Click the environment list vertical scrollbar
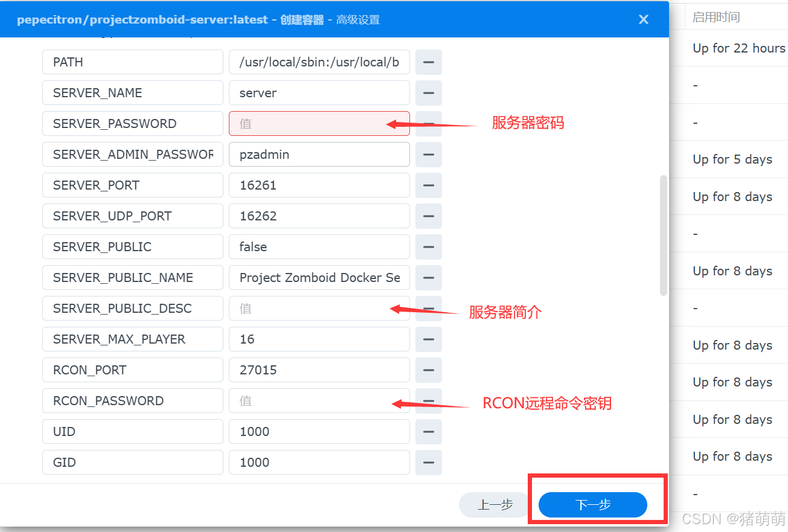The height and width of the screenshot is (532, 788). [x=664, y=236]
